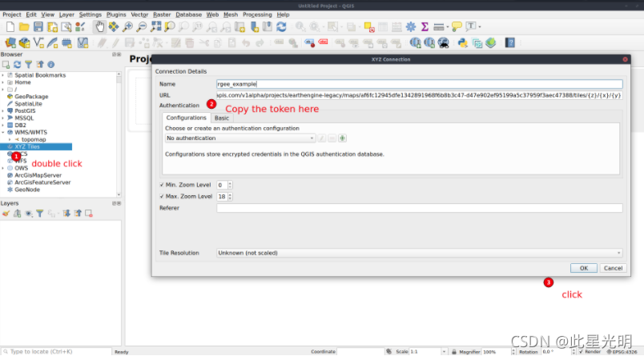Expand the MSSQL tree item
Image resolution: width=644 pixels, height=356 pixels.
coord(3,118)
